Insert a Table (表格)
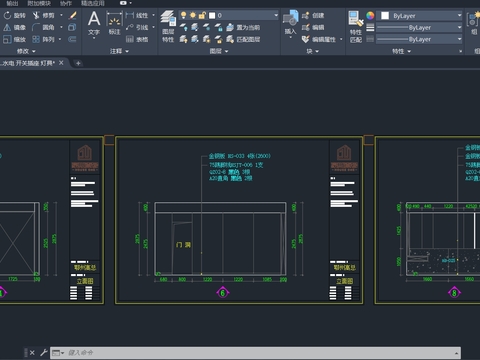480x360 pixels. [x=137, y=39]
